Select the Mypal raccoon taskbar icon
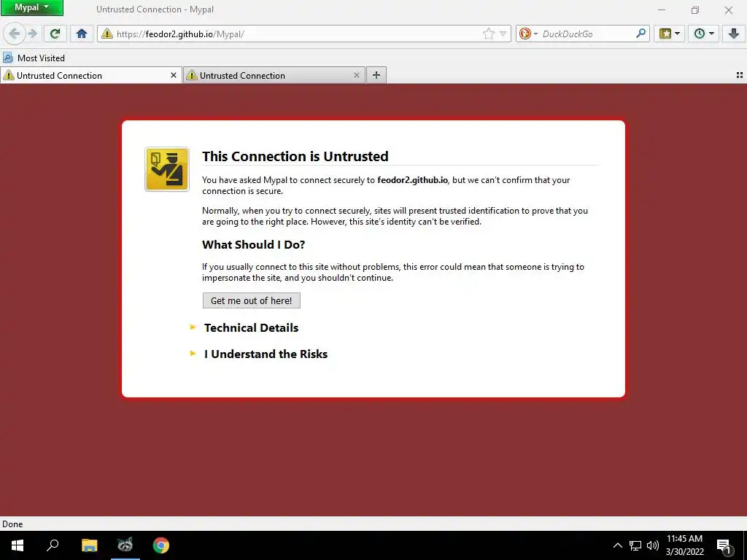 [125, 545]
